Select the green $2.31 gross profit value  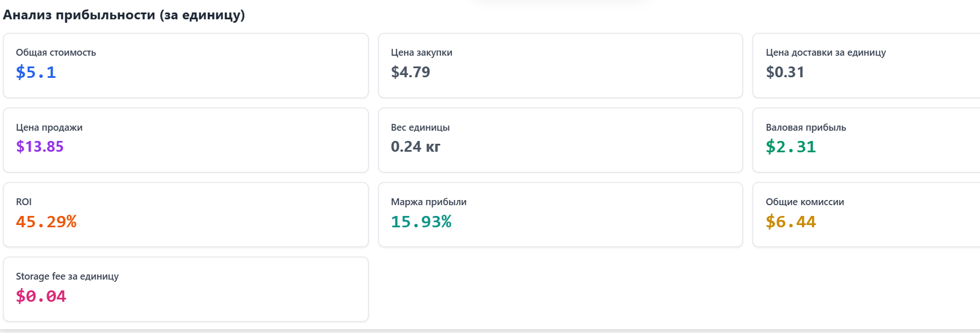tap(790, 147)
